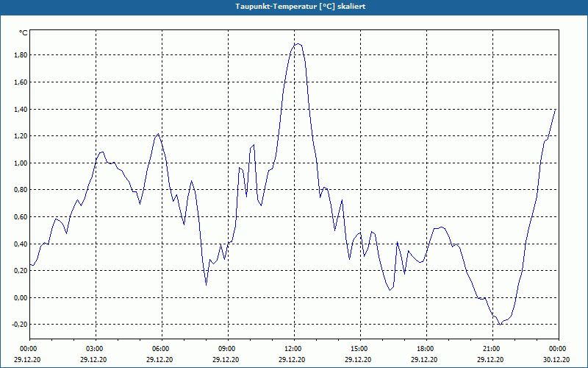This screenshot has height=368, width=588.
Task: Select the 1,40 y-axis value
Action: coord(21,109)
